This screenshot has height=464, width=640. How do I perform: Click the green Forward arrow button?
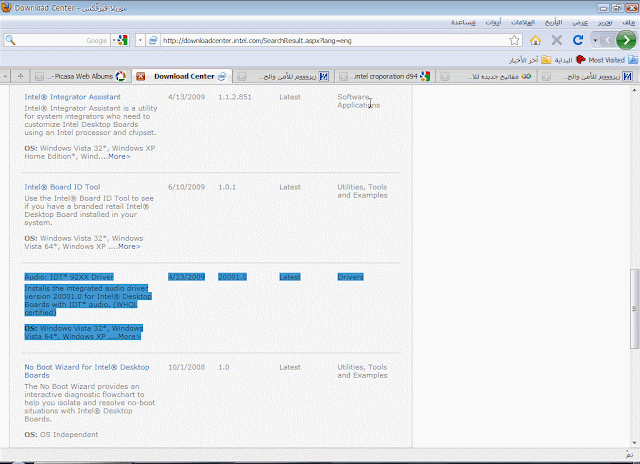(x=626, y=40)
